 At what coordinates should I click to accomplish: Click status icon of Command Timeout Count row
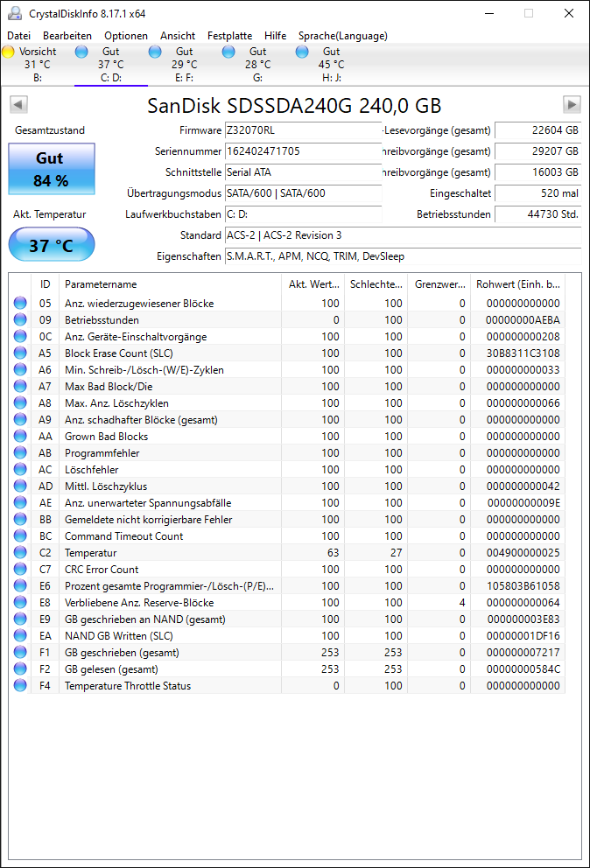[20, 535]
